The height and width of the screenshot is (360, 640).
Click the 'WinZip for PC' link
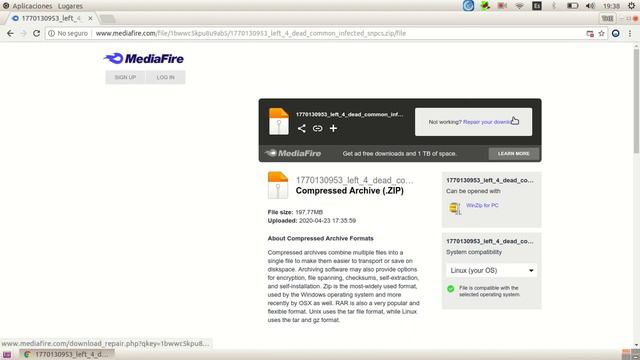click(482, 205)
